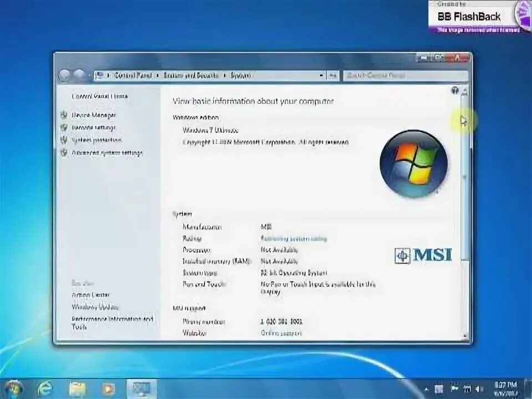
Task: Open Windows Explorer folder on taskbar
Action: pos(78,389)
